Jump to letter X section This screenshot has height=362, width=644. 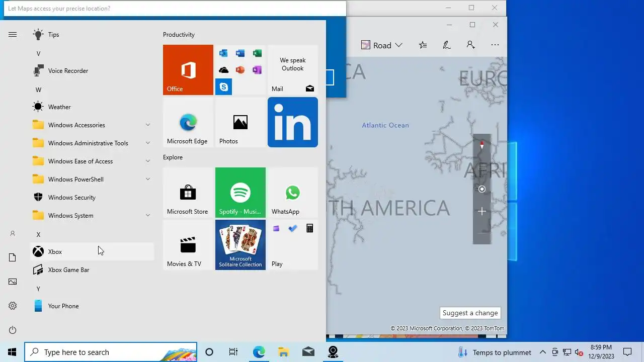coord(38,235)
